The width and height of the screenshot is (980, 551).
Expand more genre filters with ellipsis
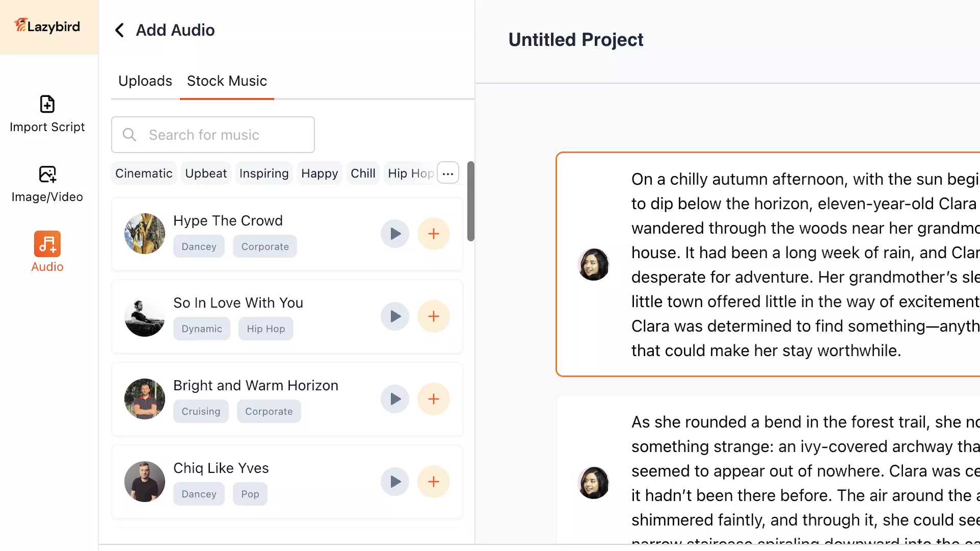(x=448, y=173)
